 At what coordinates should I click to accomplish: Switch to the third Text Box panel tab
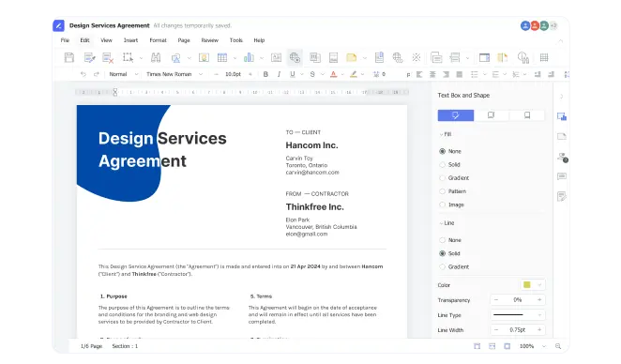point(527,115)
